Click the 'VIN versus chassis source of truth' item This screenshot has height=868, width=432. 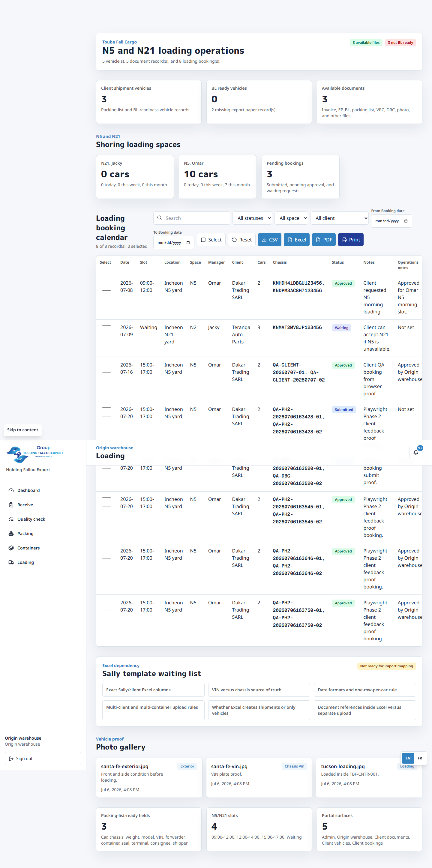click(x=259, y=690)
